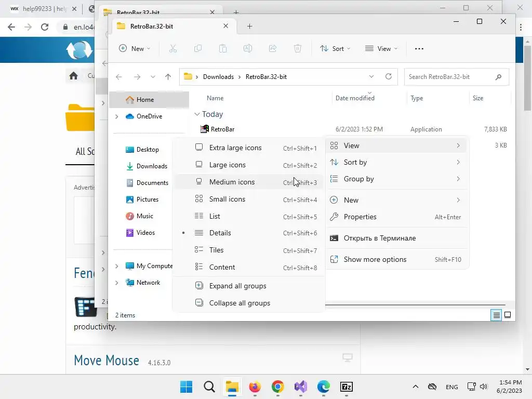Click the Copy icon in Explorer toolbar
The width and height of the screenshot is (532, 399).
click(x=198, y=48)
